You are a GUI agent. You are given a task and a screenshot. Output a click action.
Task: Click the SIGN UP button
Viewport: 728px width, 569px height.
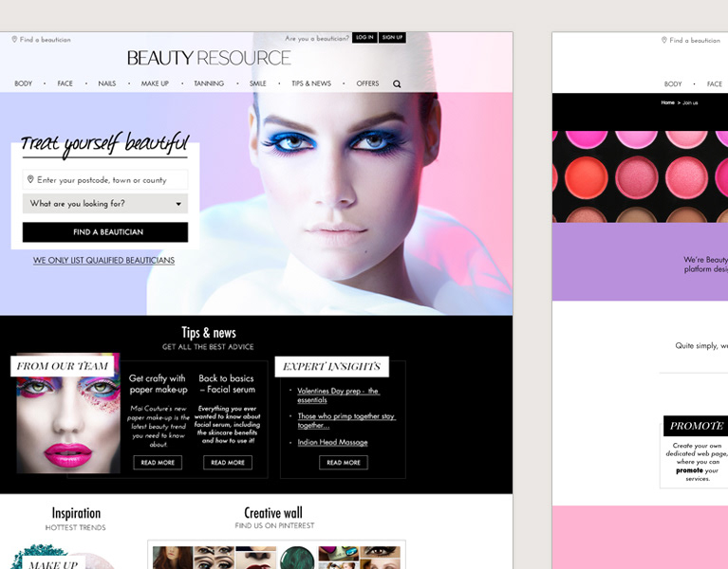pyautogui.click(x=392, y=38)
